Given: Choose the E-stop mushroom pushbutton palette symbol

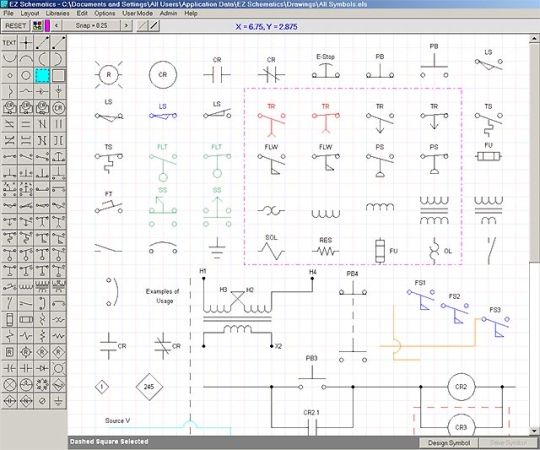Looking at the screenshot, I should 58,157.
